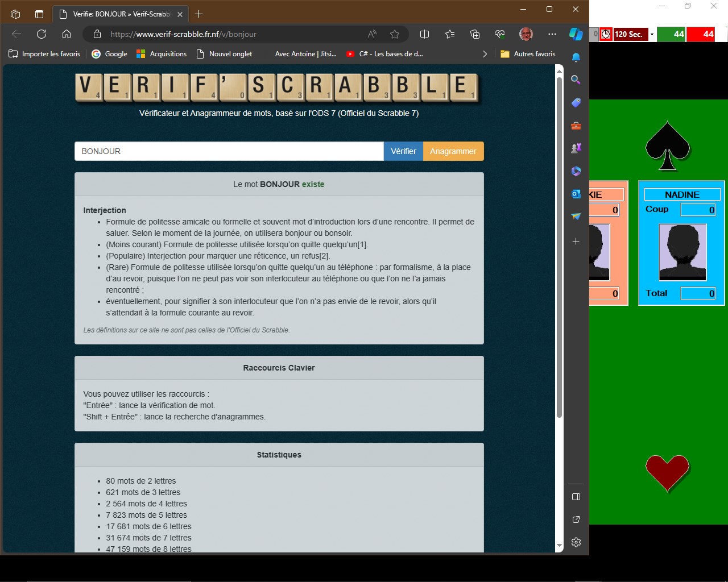
Task: Add this page to favorites star
Action: point(395,34)
